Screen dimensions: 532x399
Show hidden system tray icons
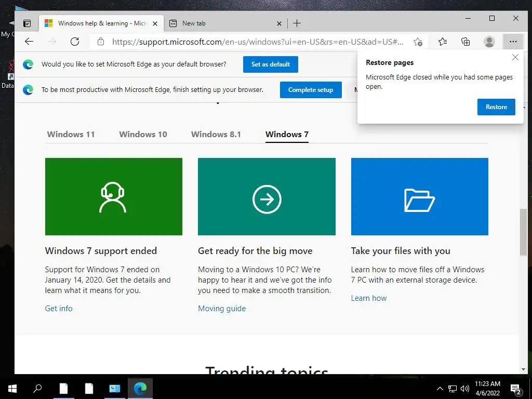click(440, 389)
